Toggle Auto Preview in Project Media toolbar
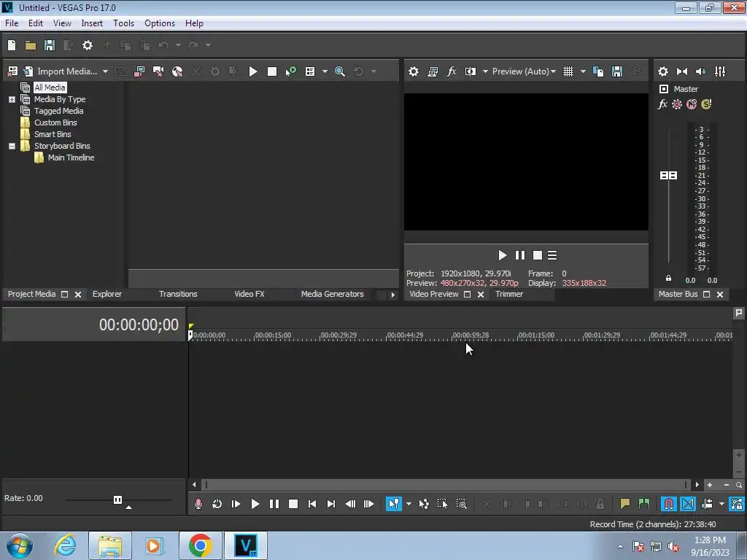 point(290,71)
